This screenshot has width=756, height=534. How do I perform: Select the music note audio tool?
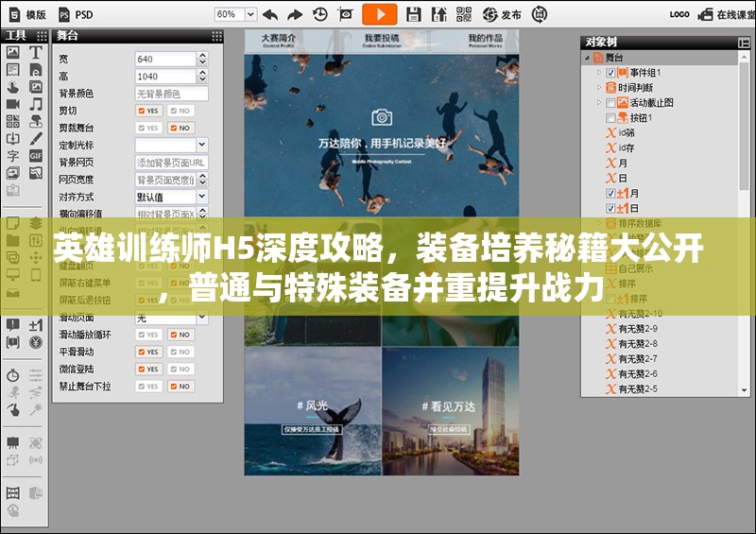[x=36, y=104]
